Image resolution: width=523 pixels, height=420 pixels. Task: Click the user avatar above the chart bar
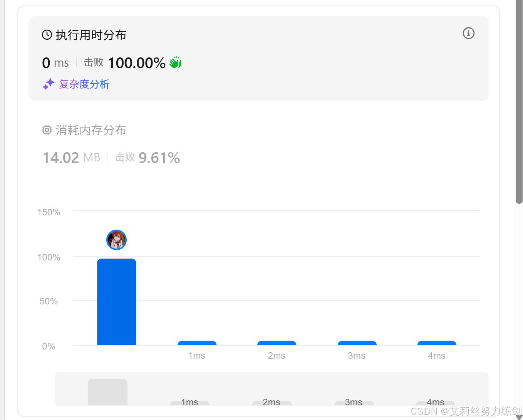pyautogui.click(x=116, y=240)
